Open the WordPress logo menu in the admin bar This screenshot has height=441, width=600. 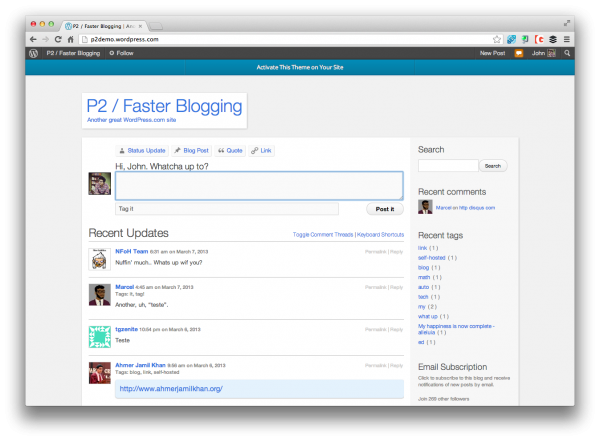[x=34, y=53]
